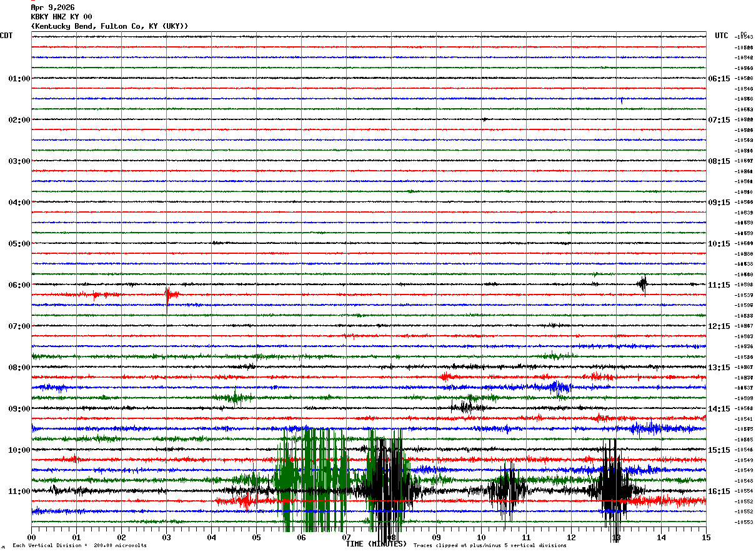This screenshot has width=756, height=554.
Task: Select the station header "KBKY HNZ KY 00"
Action: click(x=61, y=17)
